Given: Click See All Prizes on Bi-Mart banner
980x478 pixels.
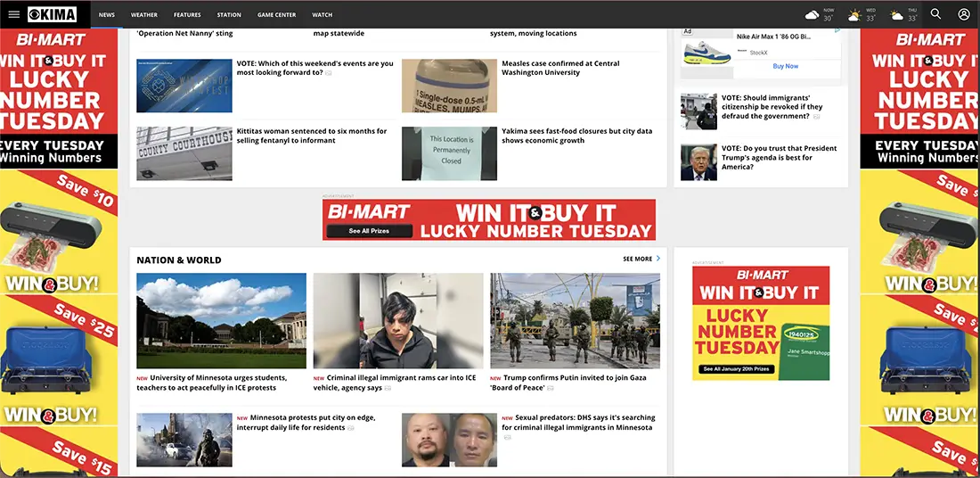Looking at the screenshot, I should [369, 231].
